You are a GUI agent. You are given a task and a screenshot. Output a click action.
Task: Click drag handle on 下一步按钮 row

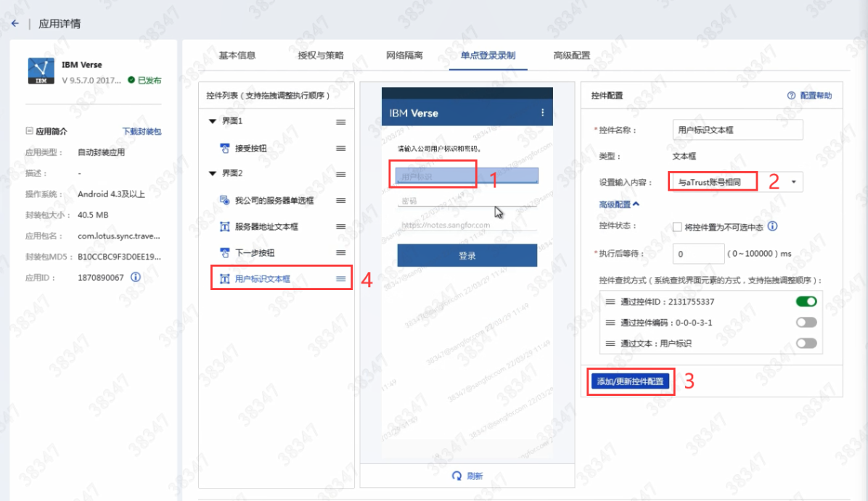[x=341, y=253]
